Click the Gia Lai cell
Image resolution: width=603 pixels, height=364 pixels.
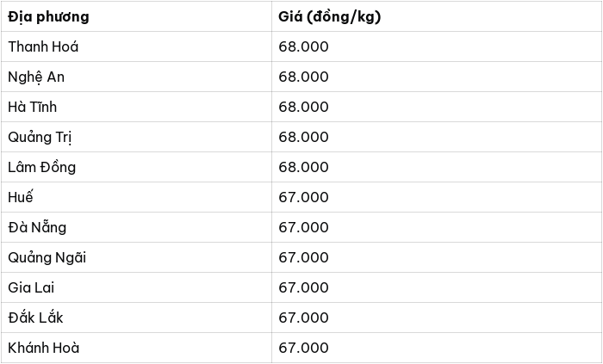click(x=136, y=287)
